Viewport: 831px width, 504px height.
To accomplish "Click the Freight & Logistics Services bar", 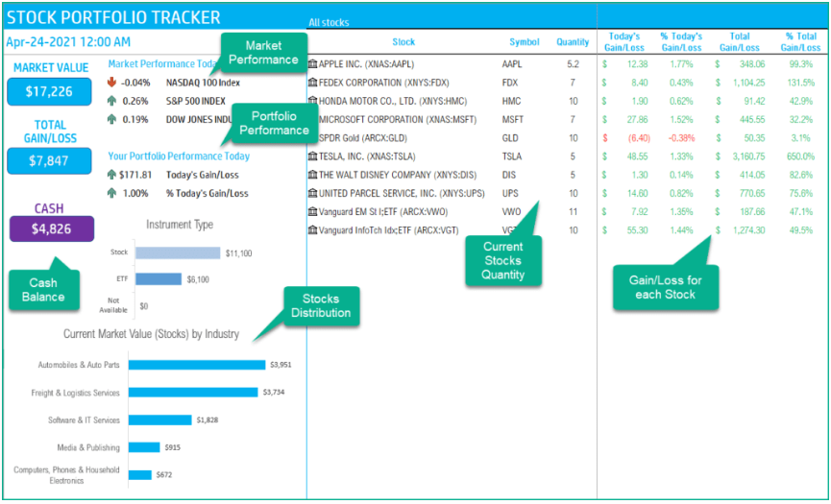I will tap(193, 393).
